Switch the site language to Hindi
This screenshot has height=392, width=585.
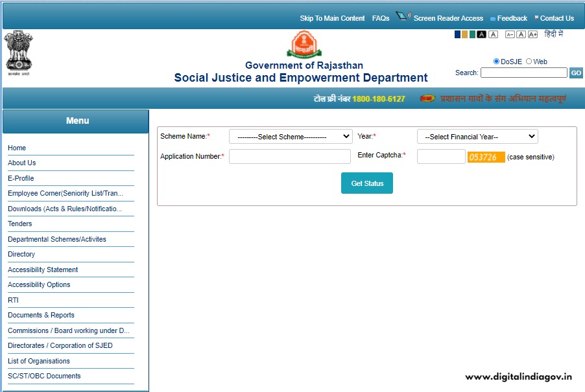pos(553,34)
